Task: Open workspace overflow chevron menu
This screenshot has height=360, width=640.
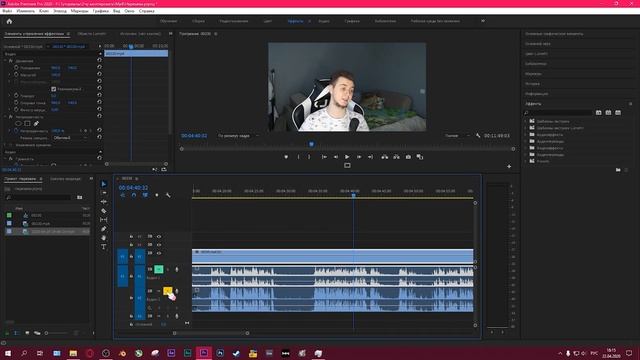Action: pyautogui.click(x=483, y=21)
